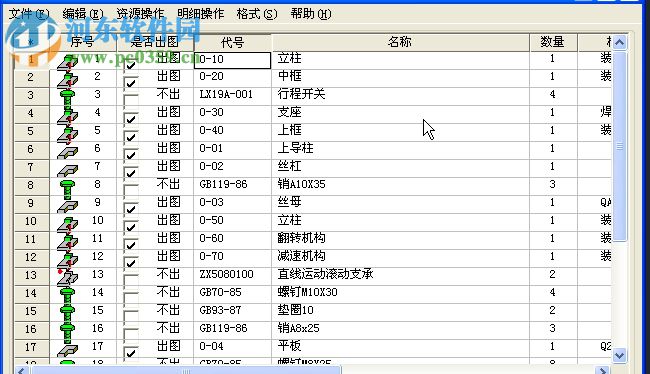Viewport: 650px width, 374px height.
Task: Click the component icon in row 13 直线运动滚动支承
Action: tap(67, 276)
